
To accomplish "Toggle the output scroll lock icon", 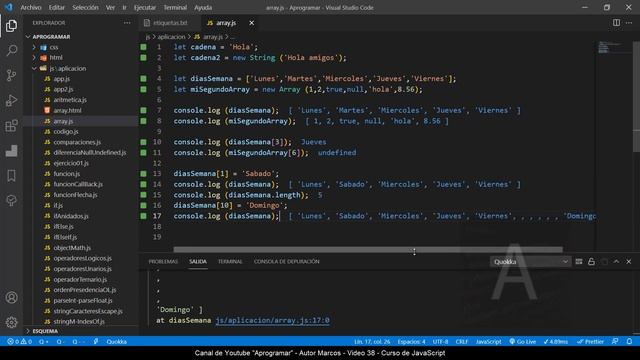I will (x=591, y=262).
